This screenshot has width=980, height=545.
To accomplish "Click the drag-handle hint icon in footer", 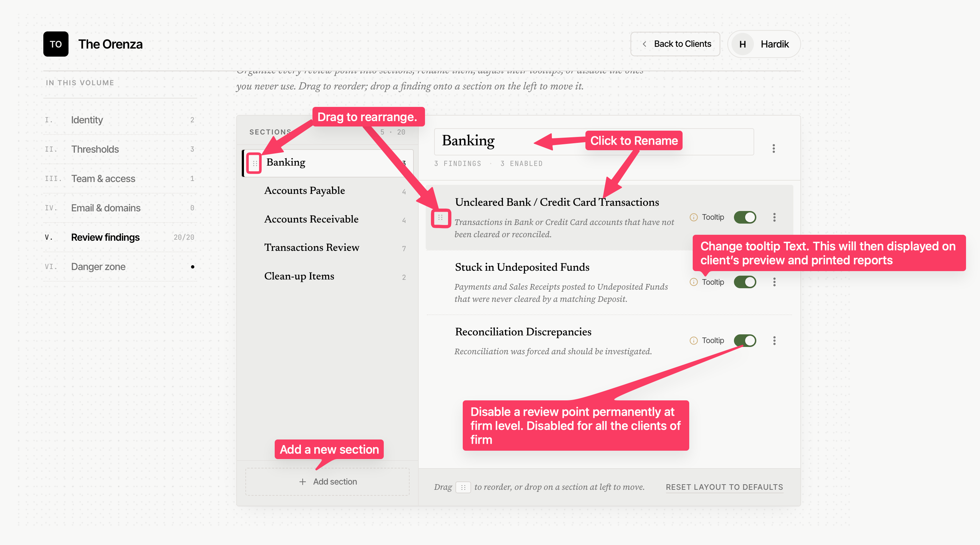I will click(x=463, y=487).
